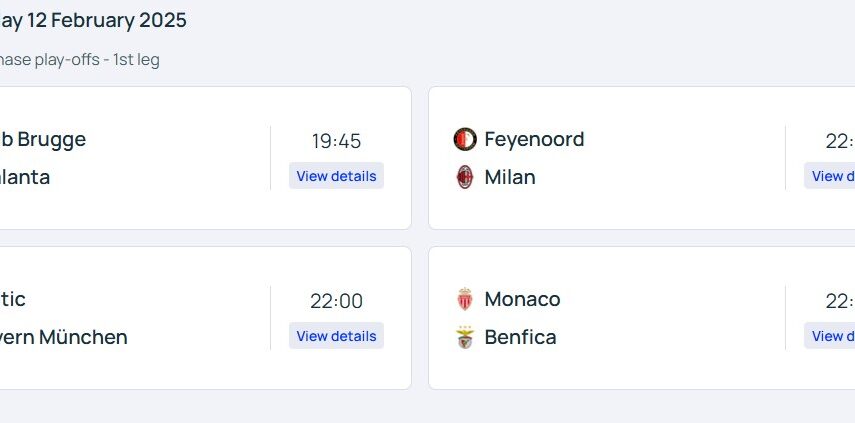Click the Milan club crest
Screen dimensions: 855x423
465,177
